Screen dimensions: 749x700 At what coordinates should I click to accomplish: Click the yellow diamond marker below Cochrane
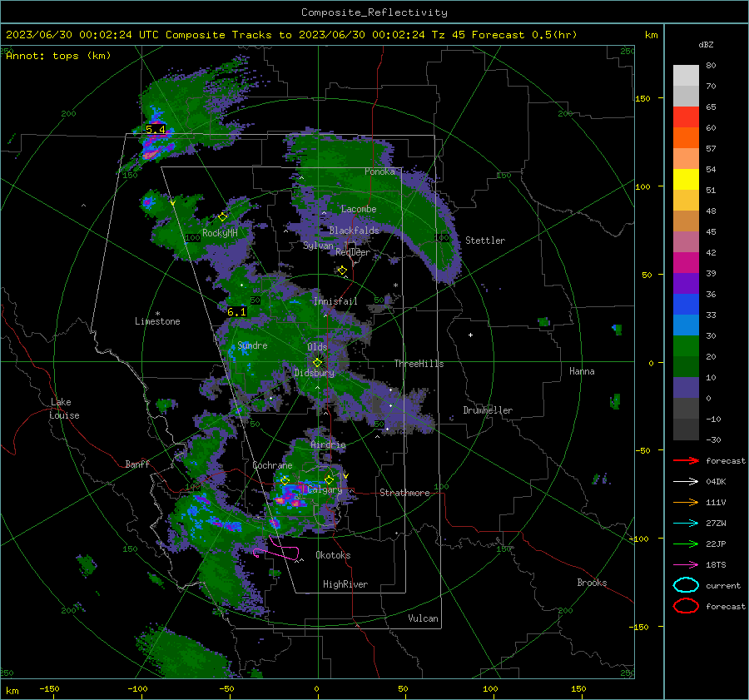coord(285,480)
